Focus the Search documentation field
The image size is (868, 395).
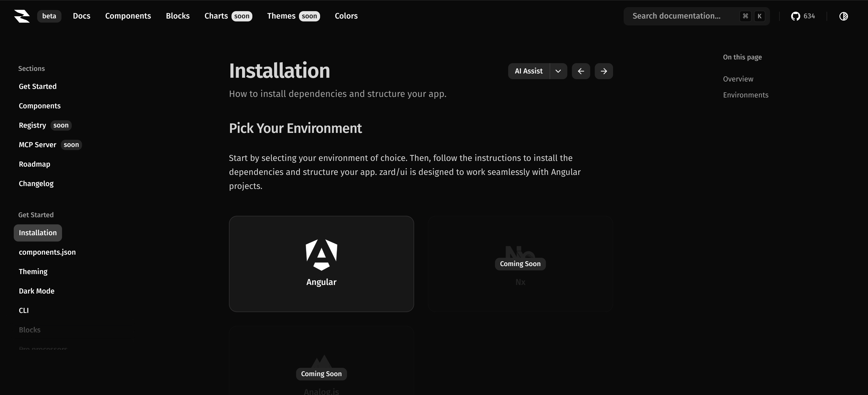696,16
